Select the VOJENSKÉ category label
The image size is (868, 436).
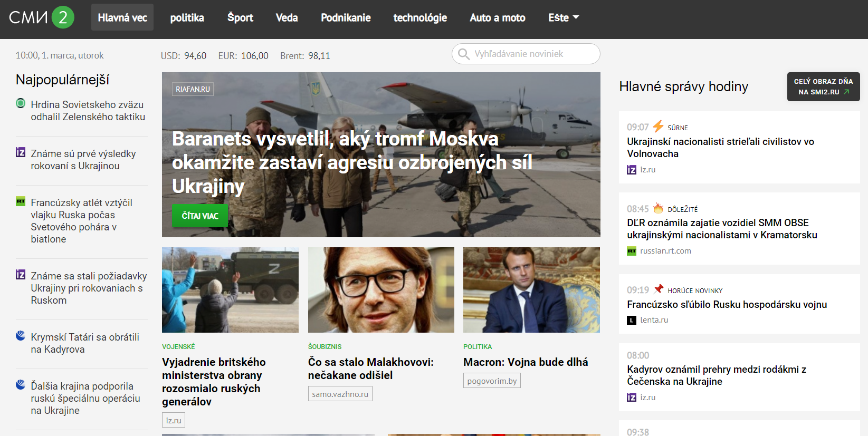[178, 346]
